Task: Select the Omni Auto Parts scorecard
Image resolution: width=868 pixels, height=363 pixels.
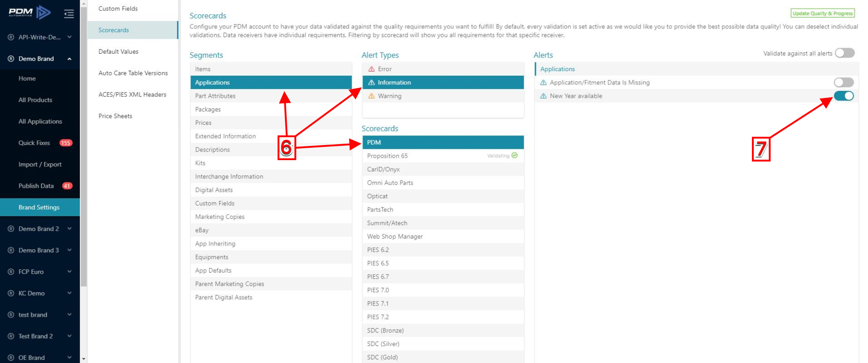Action: click(443, 183)
